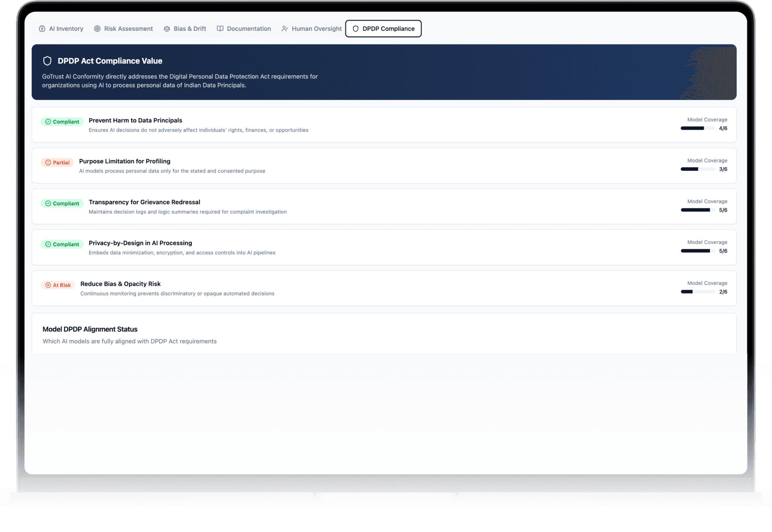Select the Human Oversight tab
Image resolution: width=772 pixels, height=532 pixels.
click(x=312, y=29)
